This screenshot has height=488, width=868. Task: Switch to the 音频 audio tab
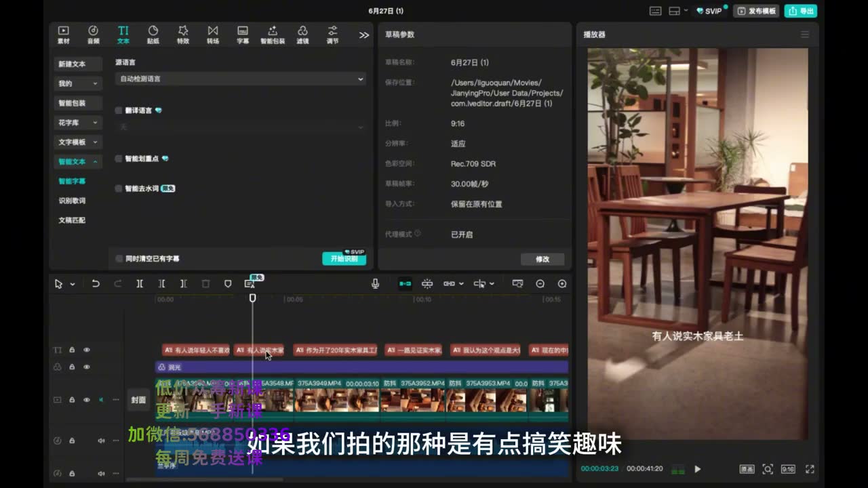click(93, 35)
